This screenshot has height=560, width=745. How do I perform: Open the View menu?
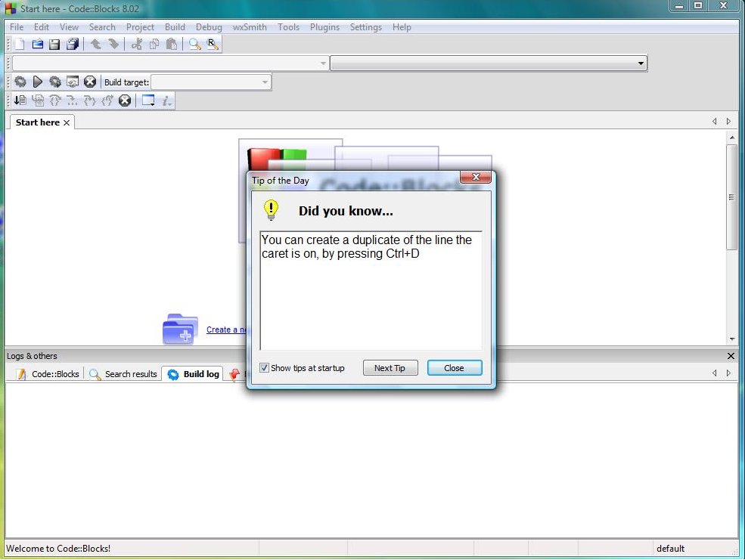click(x=69, y=27)
